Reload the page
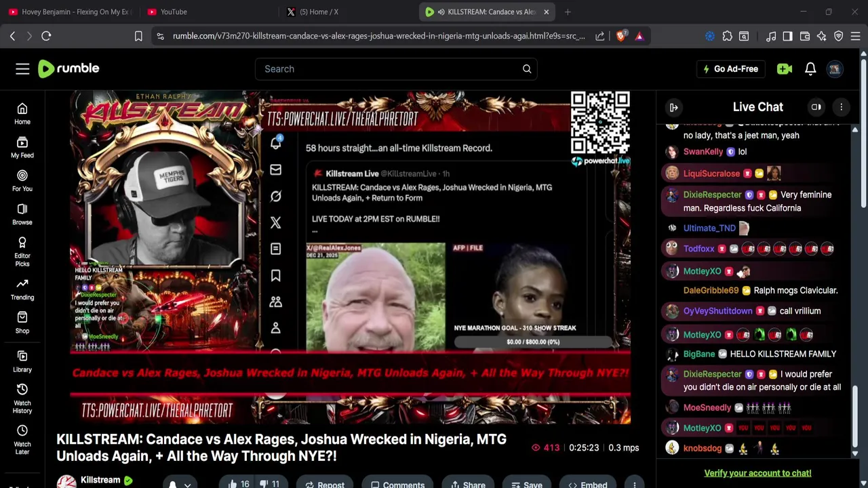Viewport: 868px width, 488px height. tap(46, 36)
